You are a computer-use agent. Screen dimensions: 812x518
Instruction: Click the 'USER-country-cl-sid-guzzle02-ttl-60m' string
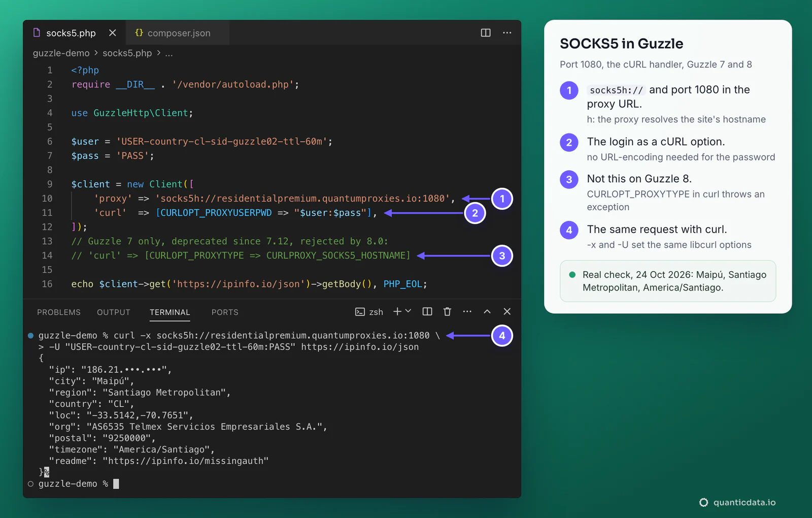click(222, 141)
